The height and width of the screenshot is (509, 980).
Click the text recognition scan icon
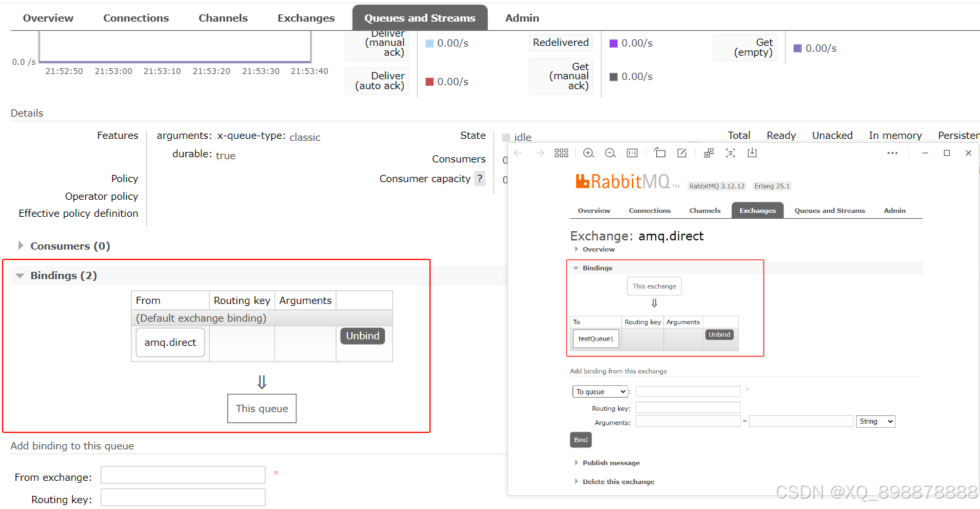point(730,153)
